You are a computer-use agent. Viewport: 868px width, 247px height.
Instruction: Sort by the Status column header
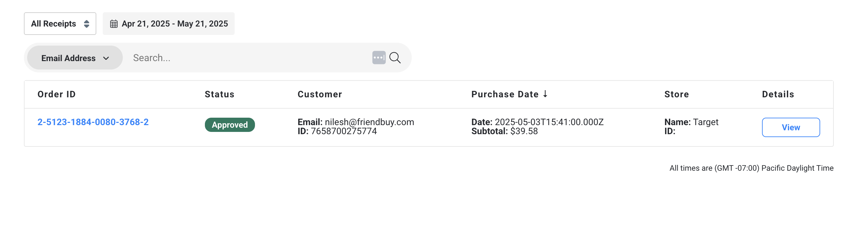click(x=220, y=94)
